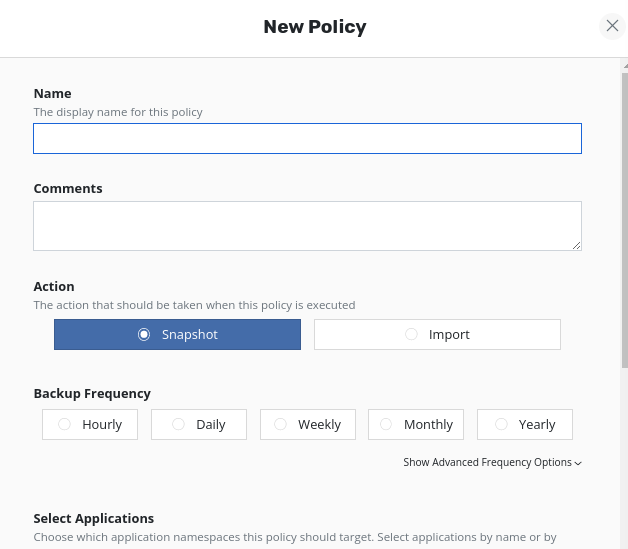628x549 pixels.
Task: Click the Hourly radio circle icon
Action: click(65, 425)
